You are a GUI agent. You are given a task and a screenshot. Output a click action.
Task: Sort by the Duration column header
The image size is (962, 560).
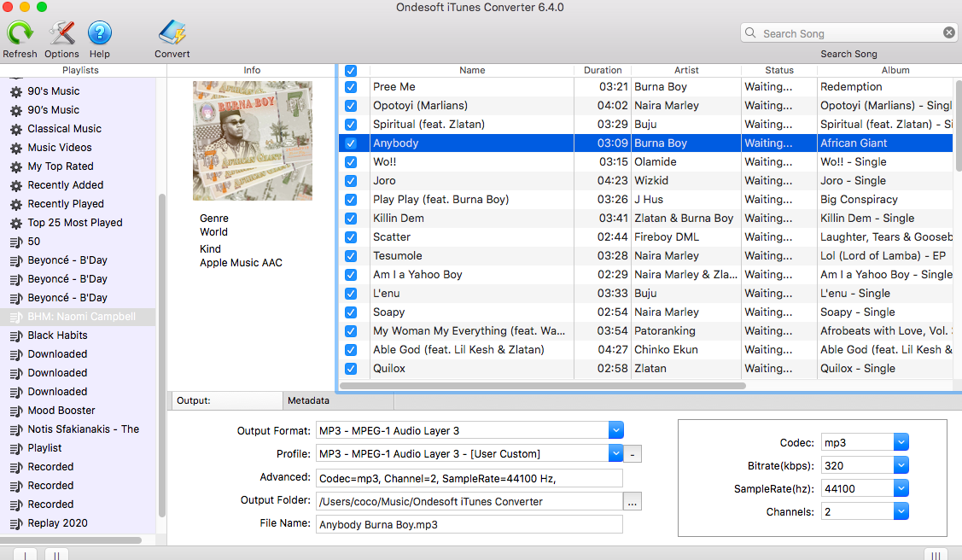(x=603, y=70)
